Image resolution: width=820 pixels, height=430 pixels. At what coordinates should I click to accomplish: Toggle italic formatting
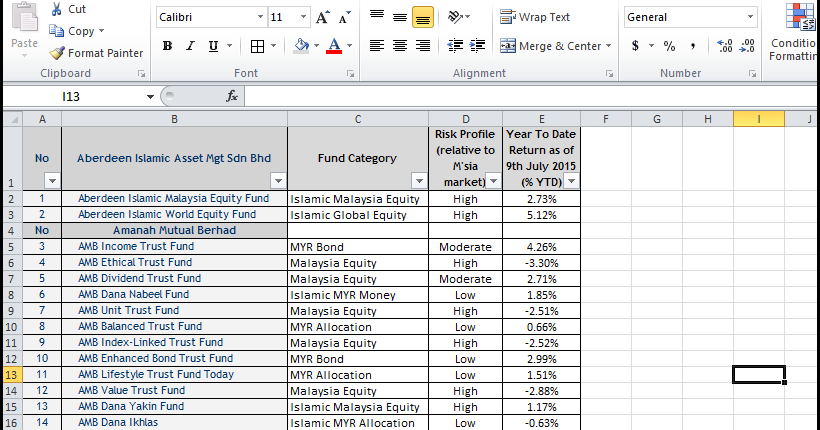[x=190, y=46]
